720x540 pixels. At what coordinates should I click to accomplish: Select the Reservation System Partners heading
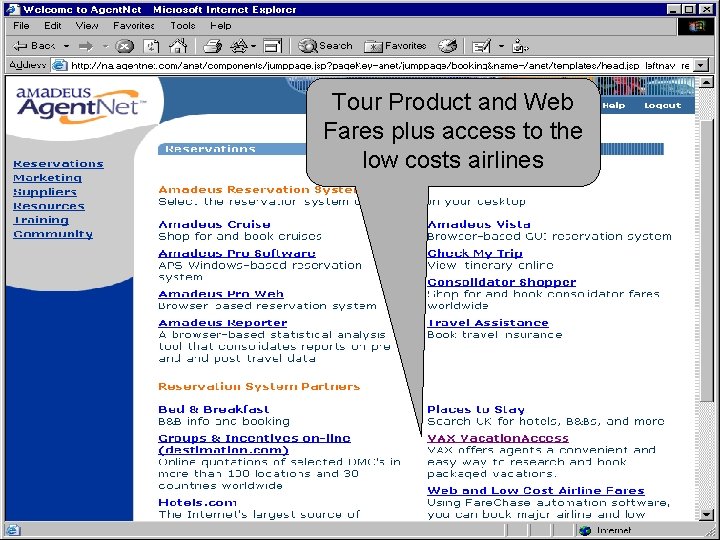[x=259, y=387]
